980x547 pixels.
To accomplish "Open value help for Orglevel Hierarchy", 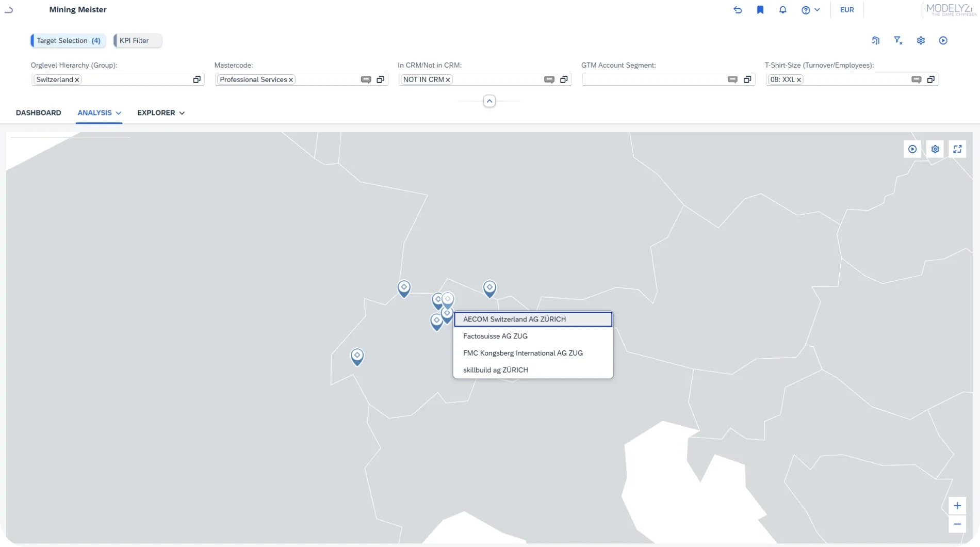I will [x=197, y=79].
